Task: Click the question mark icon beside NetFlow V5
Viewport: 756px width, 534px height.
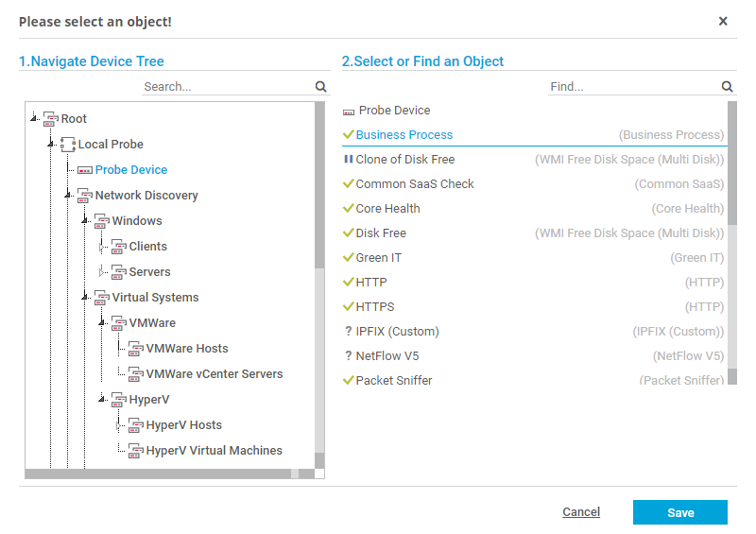Action: tap(348, 356)
